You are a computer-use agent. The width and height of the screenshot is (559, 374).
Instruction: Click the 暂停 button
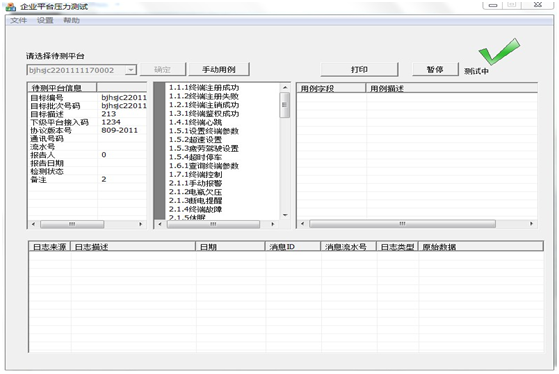[x=435, y=69]
